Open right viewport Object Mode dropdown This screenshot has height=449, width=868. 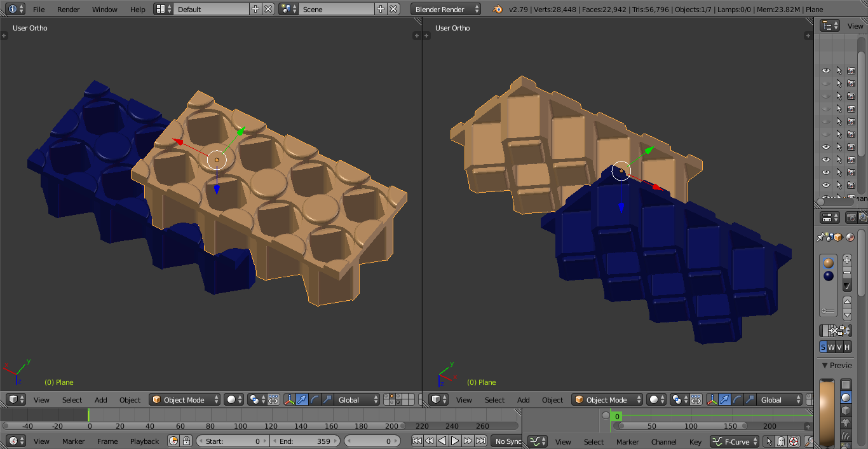pyautogui.click(x=607, y=399)
